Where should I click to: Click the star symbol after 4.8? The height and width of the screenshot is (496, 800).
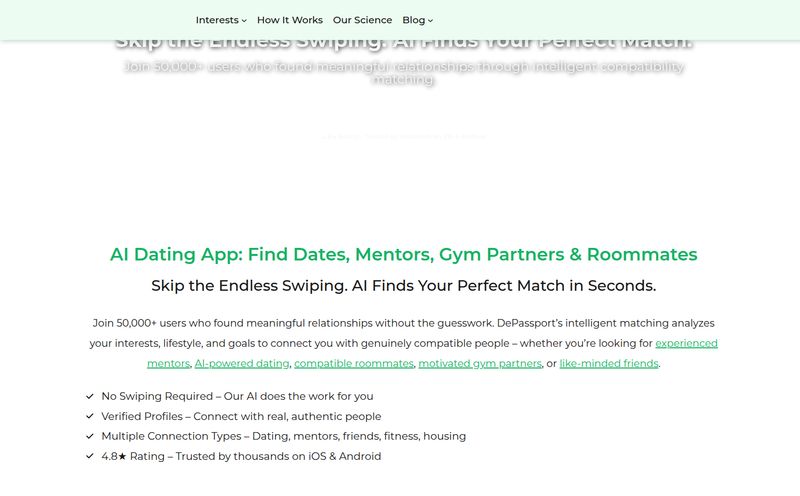click(122, 456)
